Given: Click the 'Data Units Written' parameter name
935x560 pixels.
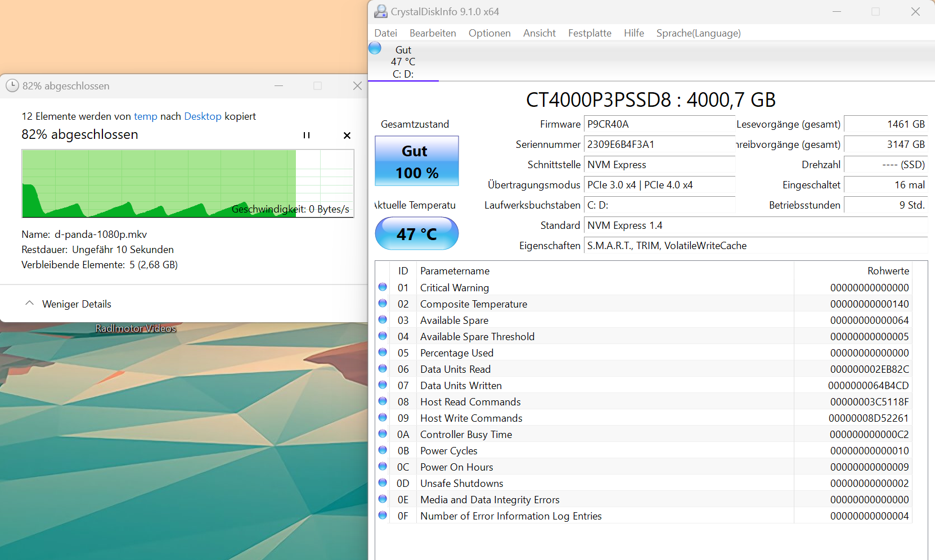Looking at the screenshot, I should click(461, 386).
